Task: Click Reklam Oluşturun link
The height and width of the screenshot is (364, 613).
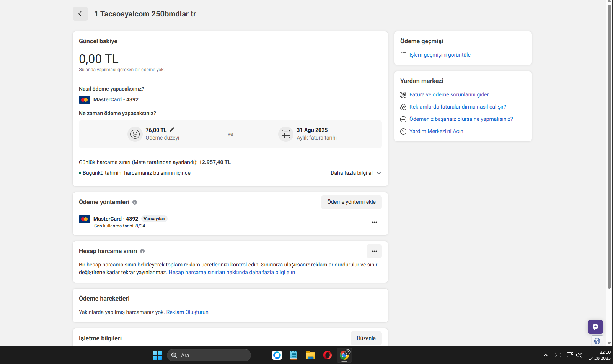Action: point(187,312)
